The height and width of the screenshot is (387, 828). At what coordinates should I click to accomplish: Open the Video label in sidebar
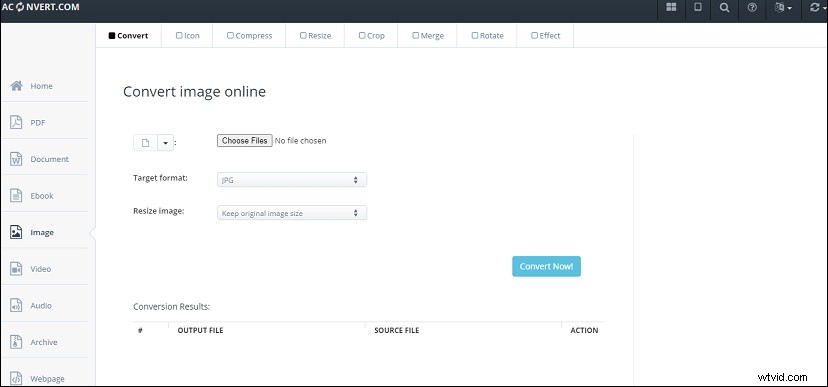[41, 269]
